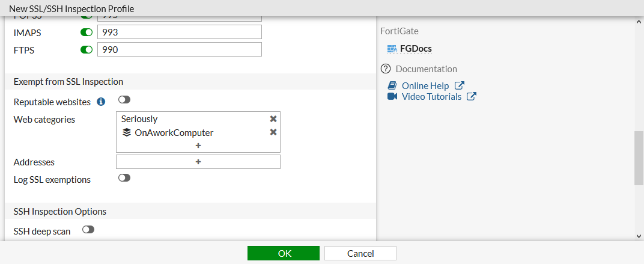644x264 pixels.
Task: Disable the FTPS protocol toggle
Action: click(x=87, y=50)
